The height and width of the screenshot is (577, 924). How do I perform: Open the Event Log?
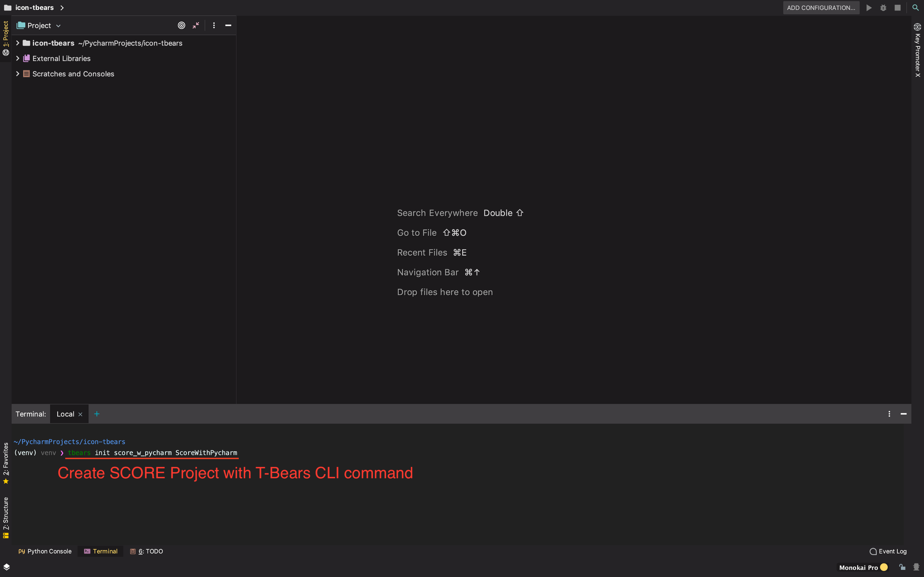pos(888,551)
